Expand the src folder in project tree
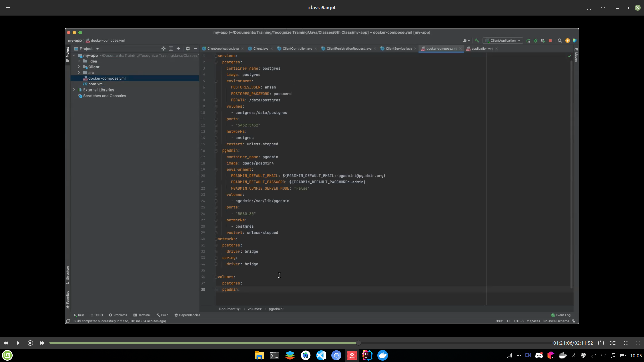The image size is (644, 362). click(79, 73)
